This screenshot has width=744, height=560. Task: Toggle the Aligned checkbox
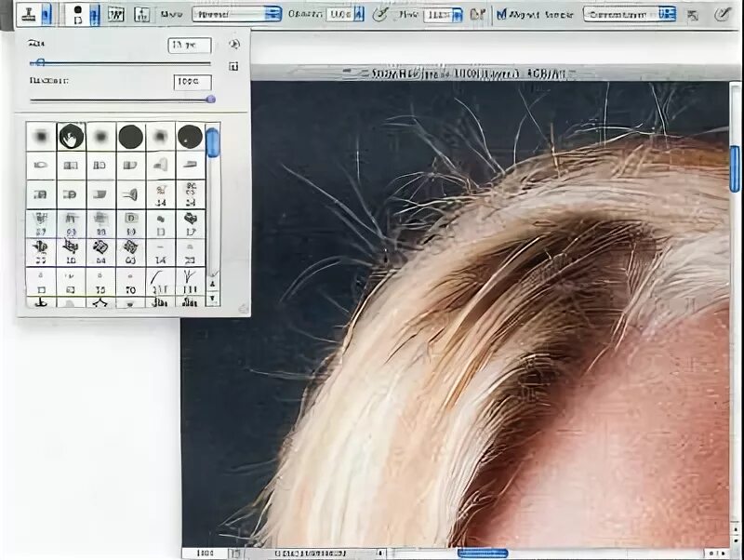pos(501,15)
